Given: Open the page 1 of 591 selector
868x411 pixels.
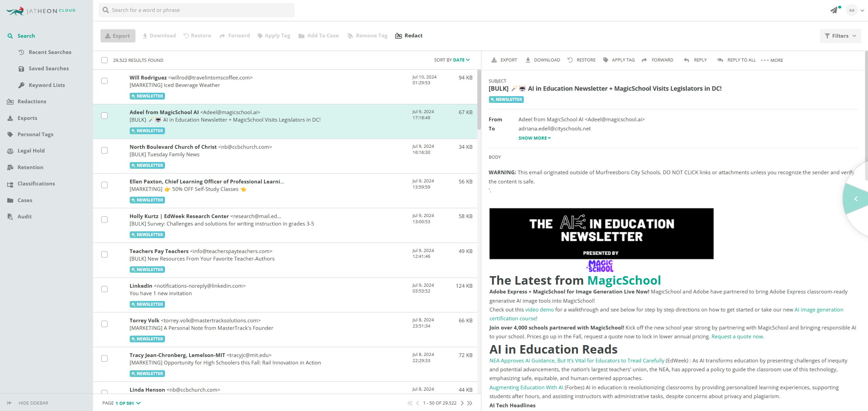Looking at the screenshot, I should (128, 403).
